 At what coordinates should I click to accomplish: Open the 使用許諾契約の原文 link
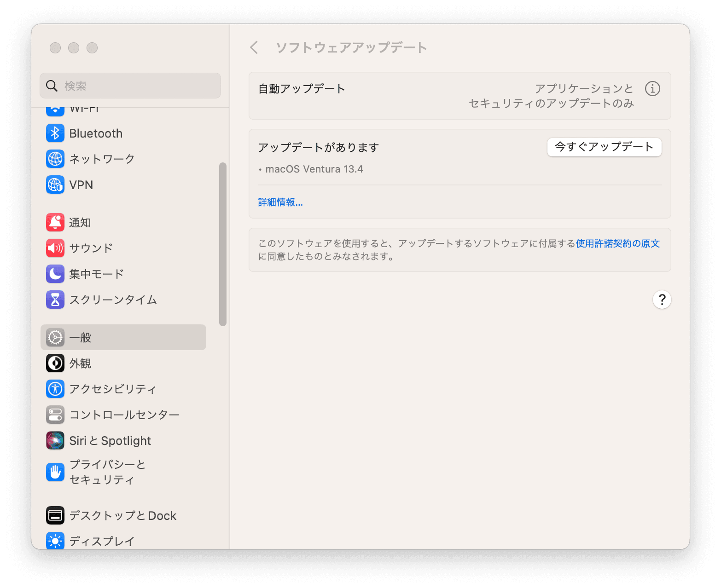pos(617,244)
